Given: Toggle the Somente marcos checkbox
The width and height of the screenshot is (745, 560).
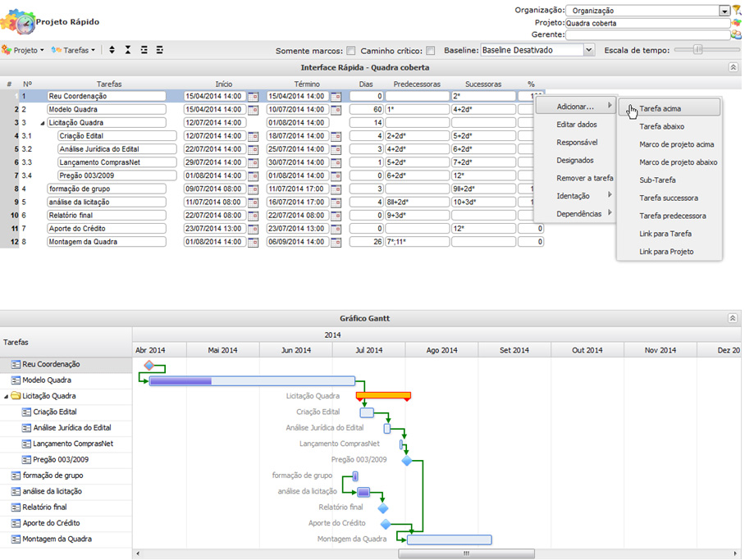Looking at the screenshot, I should click(x=350, y=50).
